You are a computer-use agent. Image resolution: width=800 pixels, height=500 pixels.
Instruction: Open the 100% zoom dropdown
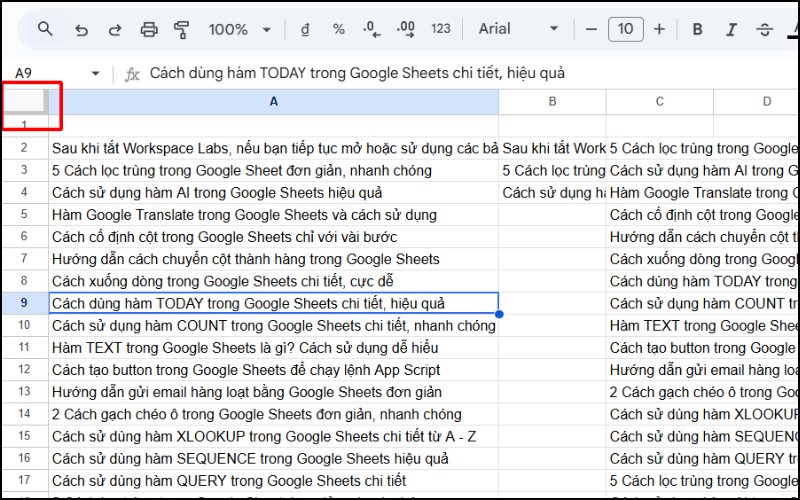(x=238, y=29)
